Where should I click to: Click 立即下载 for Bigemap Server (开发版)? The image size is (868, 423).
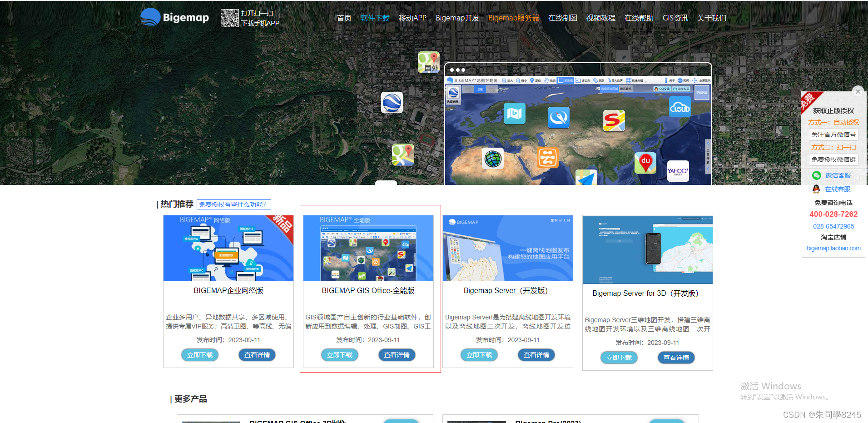pyautogui.click(x=479, y=355)
